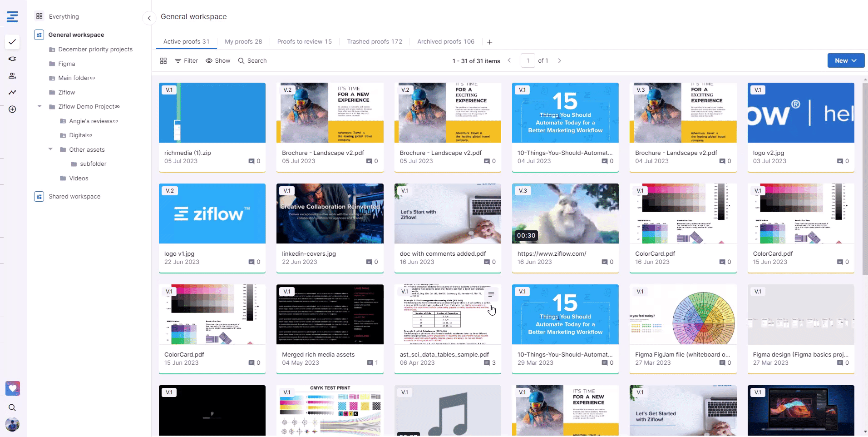Open the linkedin-covers.jpg thumbnail

(330, 214)
